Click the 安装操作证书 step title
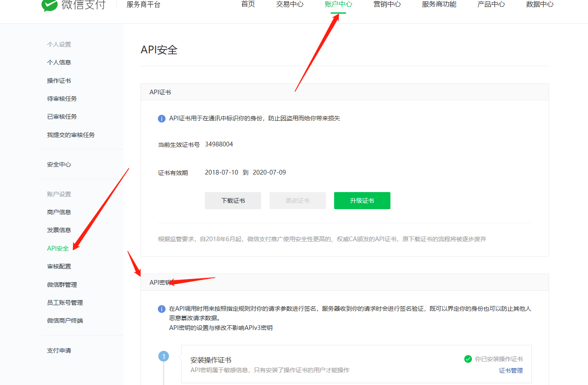 tap(211, 360)
